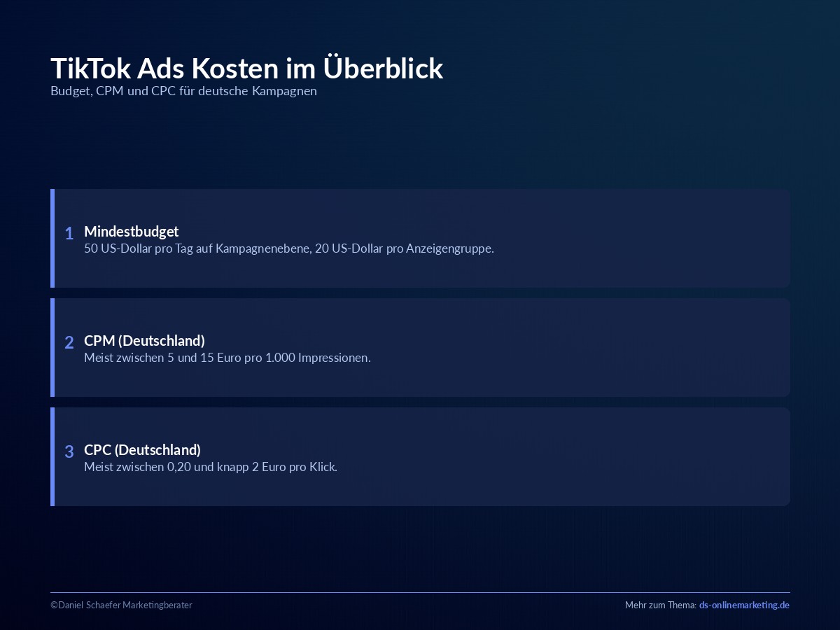
Task: Click number 1 beside Mindestbudget
Action: [x=69, y=233]
